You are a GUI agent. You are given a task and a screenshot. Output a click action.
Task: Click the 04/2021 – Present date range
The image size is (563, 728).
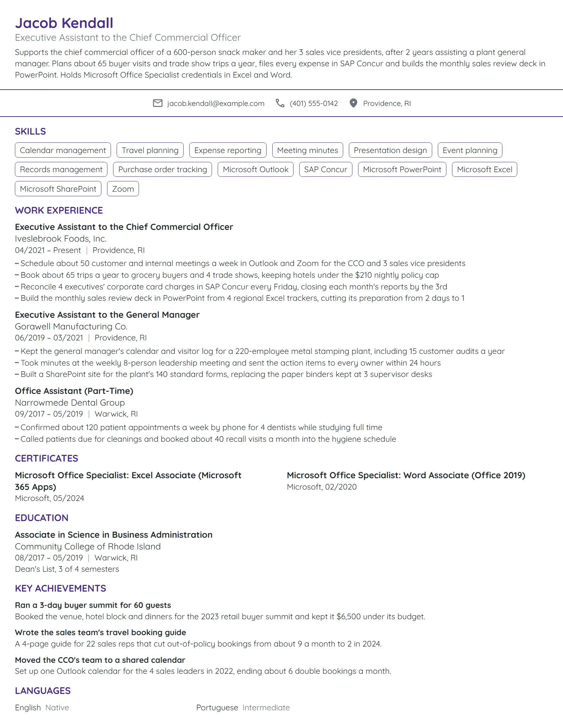pyautogui.click(x=48, y=250)
